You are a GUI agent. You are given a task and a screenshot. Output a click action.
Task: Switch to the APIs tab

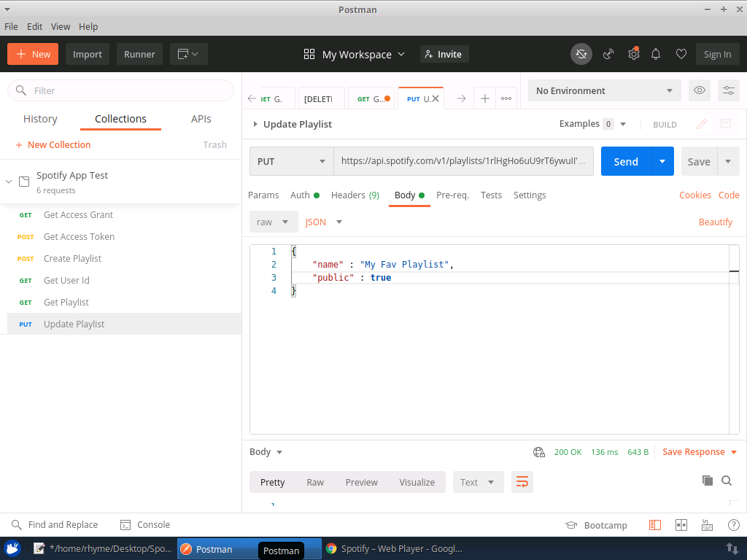tap(201, 119)
